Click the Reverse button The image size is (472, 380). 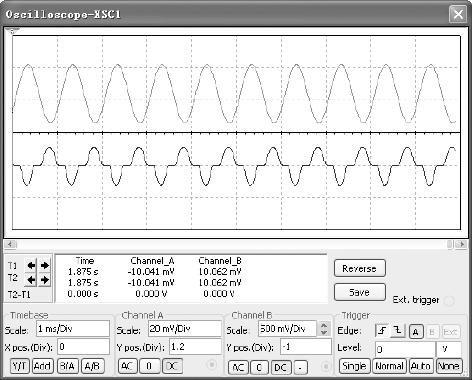tap(360, 269)
